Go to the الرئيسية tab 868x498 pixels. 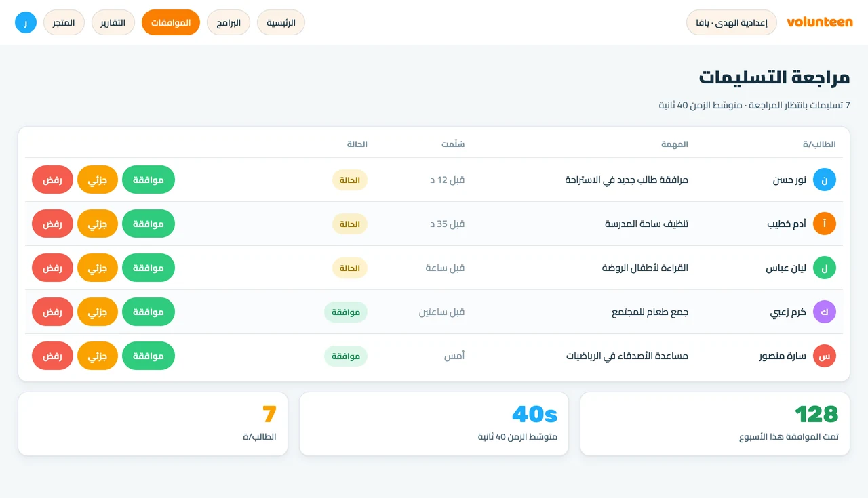click(281, 22)
